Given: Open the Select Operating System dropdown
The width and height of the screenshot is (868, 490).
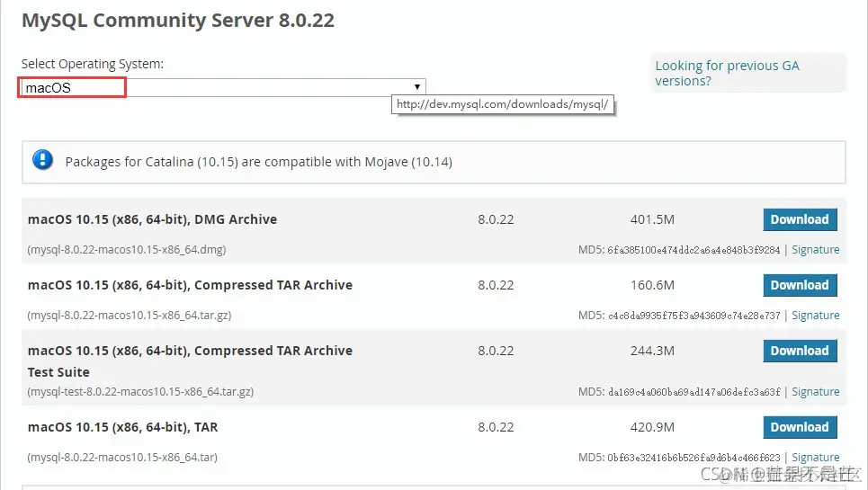Looking at the screenshot, I should click(x=222, y=87).
